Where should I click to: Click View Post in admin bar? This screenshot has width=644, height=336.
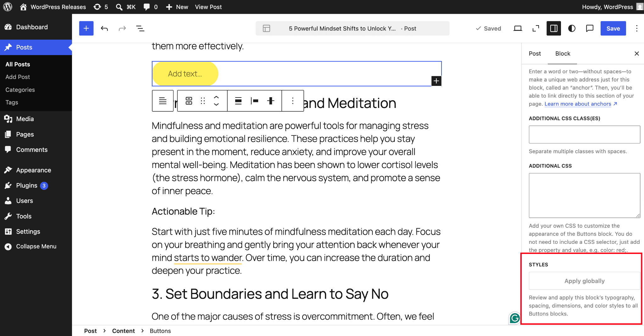click(x=208, y=7)
